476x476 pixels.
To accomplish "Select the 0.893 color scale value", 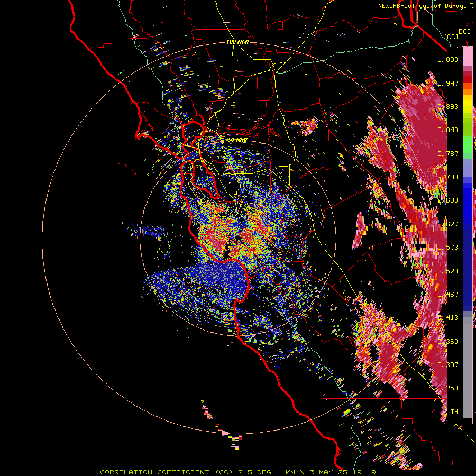I will coord(448,106).
